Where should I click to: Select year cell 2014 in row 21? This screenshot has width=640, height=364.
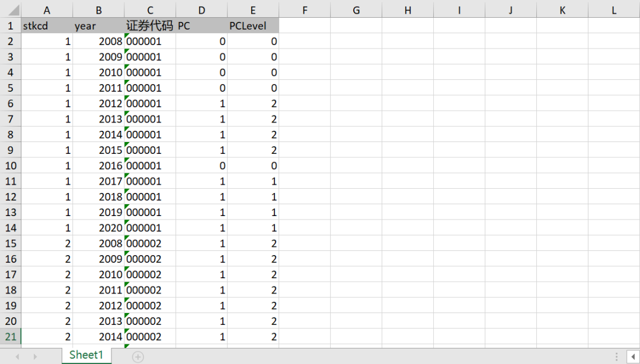98,337
